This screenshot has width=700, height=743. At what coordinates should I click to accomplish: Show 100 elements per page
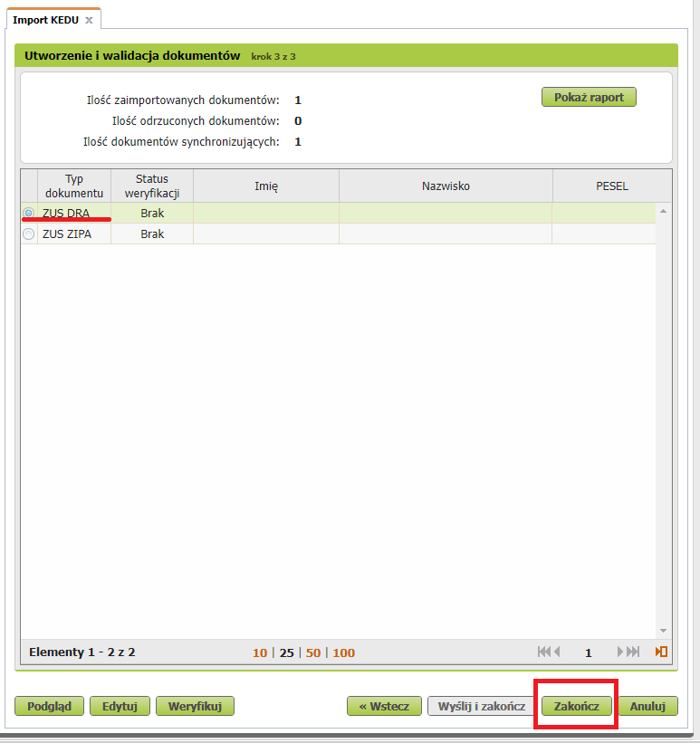[344, 653]
